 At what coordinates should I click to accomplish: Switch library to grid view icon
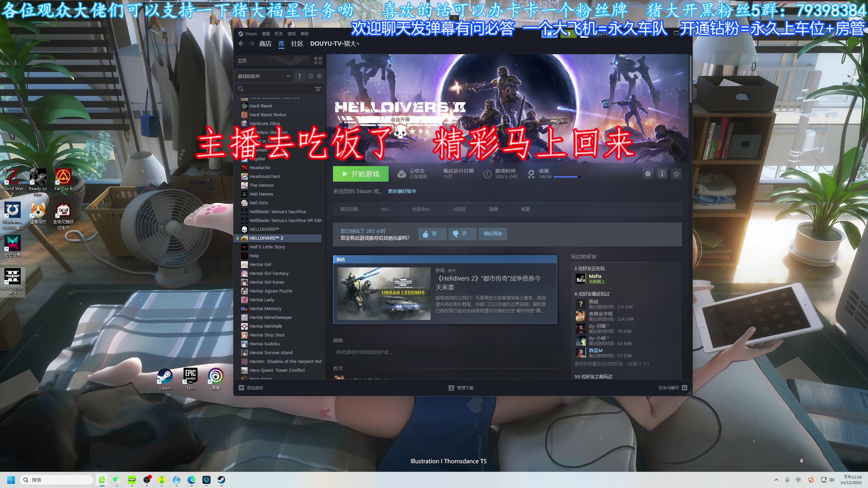pyautogui.click(x=318, y=61)
